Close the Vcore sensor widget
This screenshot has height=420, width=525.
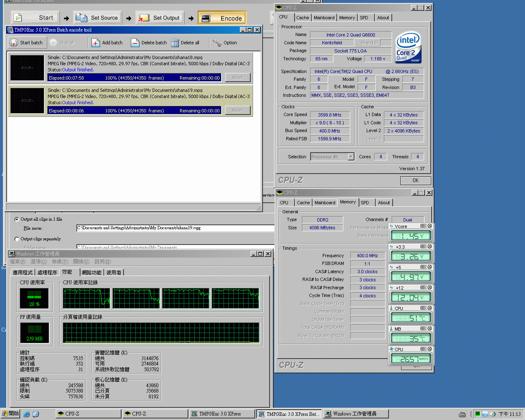pos(429,226)
